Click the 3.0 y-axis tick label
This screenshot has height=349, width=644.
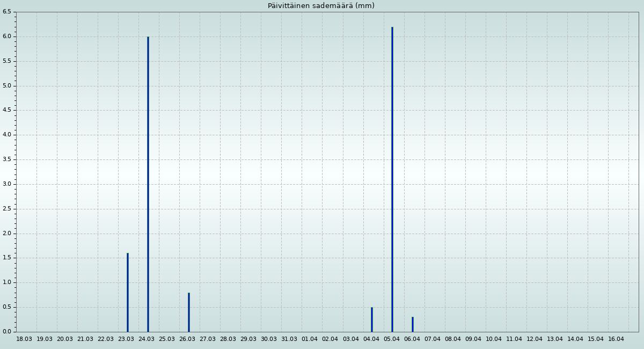(x=7, y=184)
